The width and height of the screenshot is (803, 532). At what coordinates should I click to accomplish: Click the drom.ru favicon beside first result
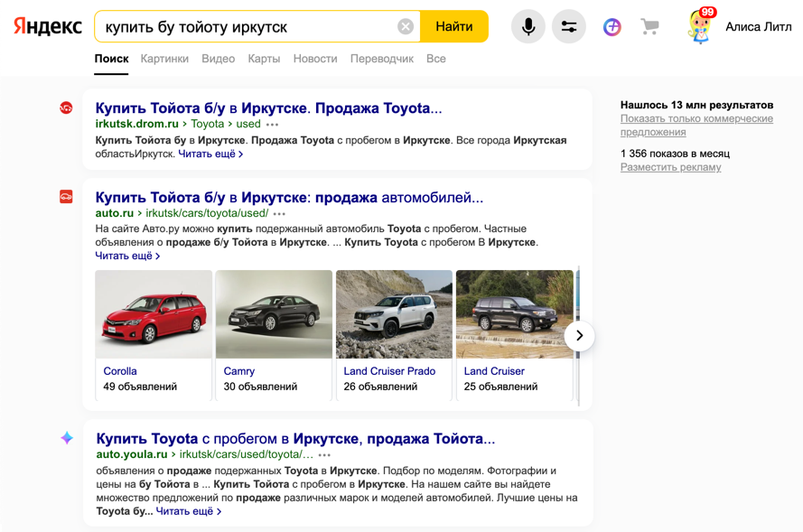click(66, 108)
